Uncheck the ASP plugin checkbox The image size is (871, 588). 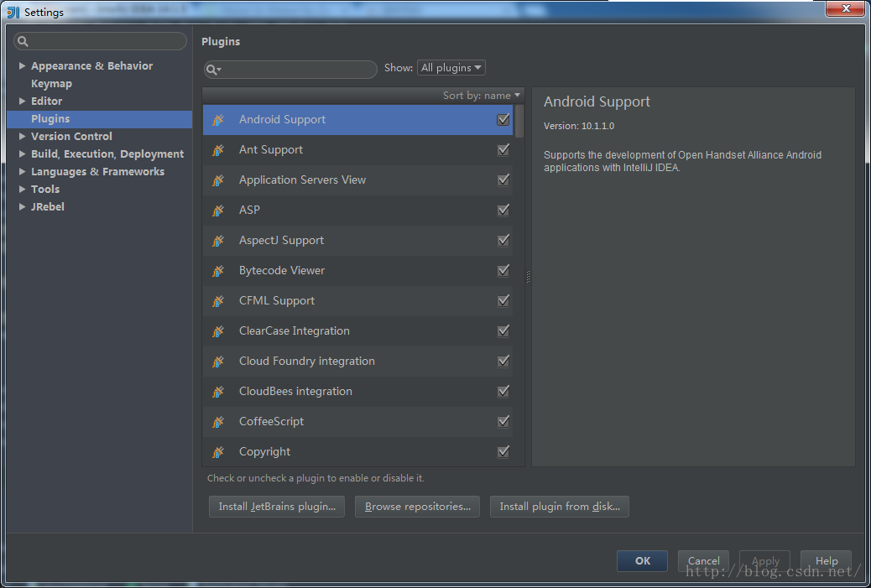pos(503,210)
